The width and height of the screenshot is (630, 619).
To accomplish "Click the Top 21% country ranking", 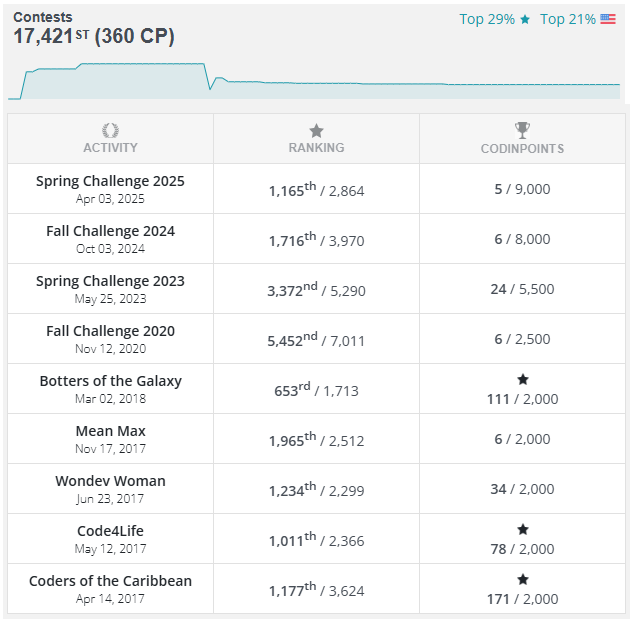I will click(x=567, y=19).
